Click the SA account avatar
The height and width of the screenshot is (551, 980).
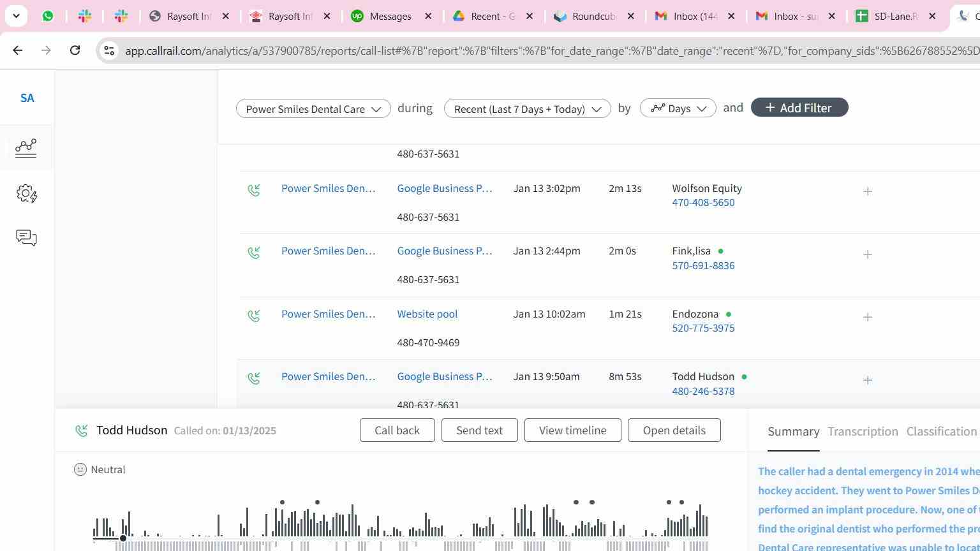[x=27, y=98]
